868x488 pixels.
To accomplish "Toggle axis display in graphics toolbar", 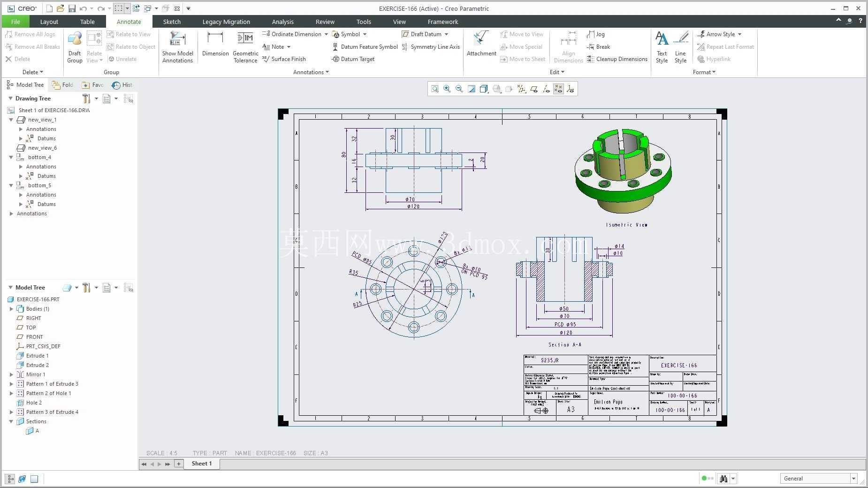I will 546,89.
